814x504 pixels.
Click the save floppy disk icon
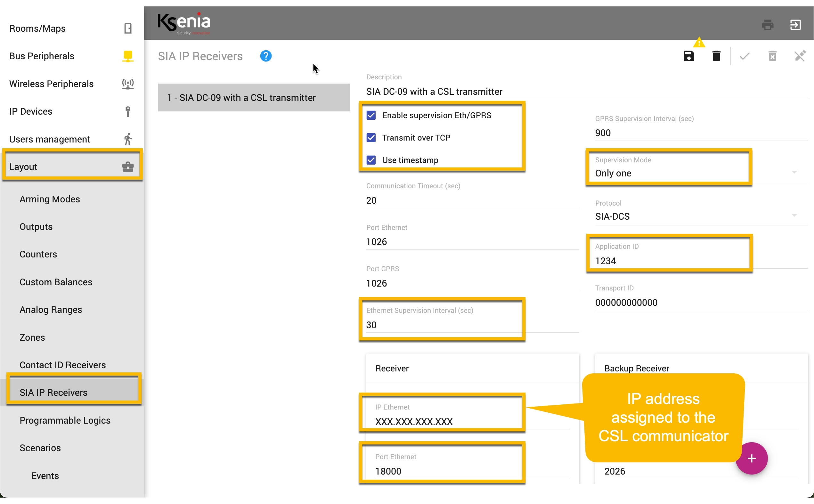pyautogui.click(x=689, y=56)
